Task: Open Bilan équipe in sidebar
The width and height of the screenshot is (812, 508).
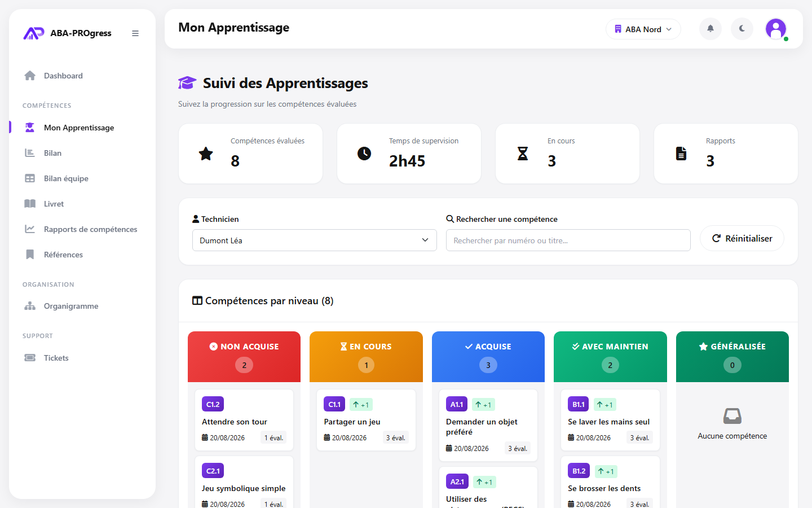Action: (82, 178)
